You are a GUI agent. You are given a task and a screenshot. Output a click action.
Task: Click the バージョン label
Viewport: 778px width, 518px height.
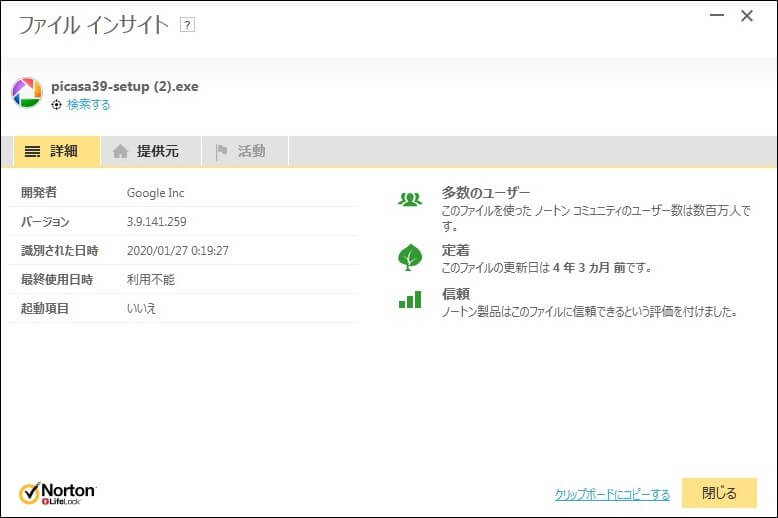[45, 222]
